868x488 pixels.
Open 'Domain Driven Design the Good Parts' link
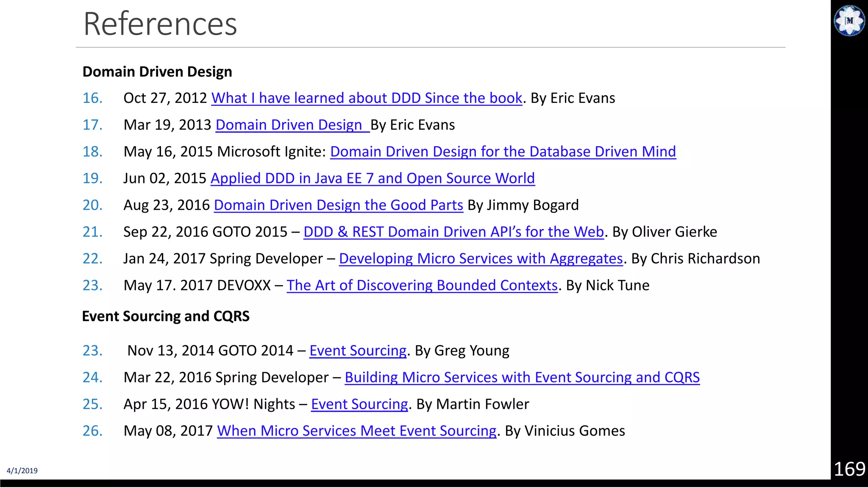[x=339, y=205]
